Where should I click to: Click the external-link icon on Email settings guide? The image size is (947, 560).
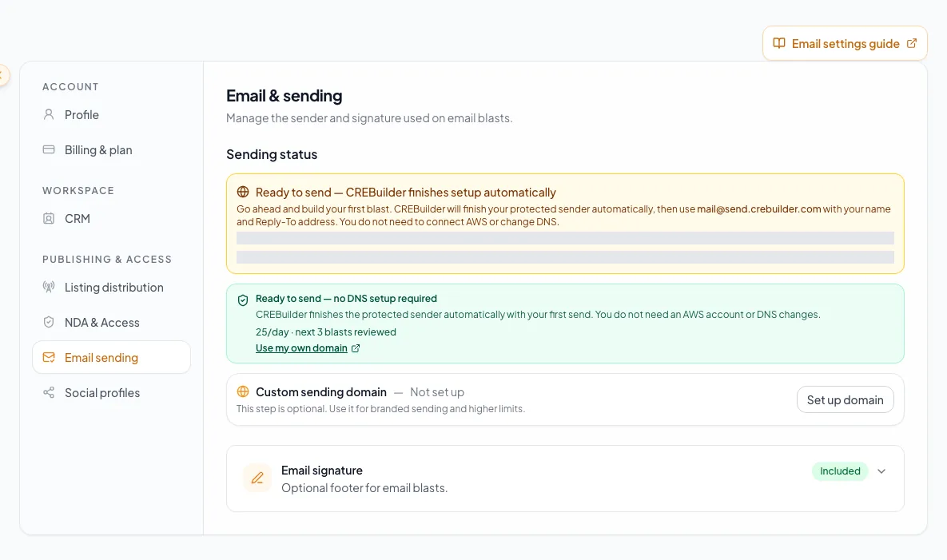912,43
